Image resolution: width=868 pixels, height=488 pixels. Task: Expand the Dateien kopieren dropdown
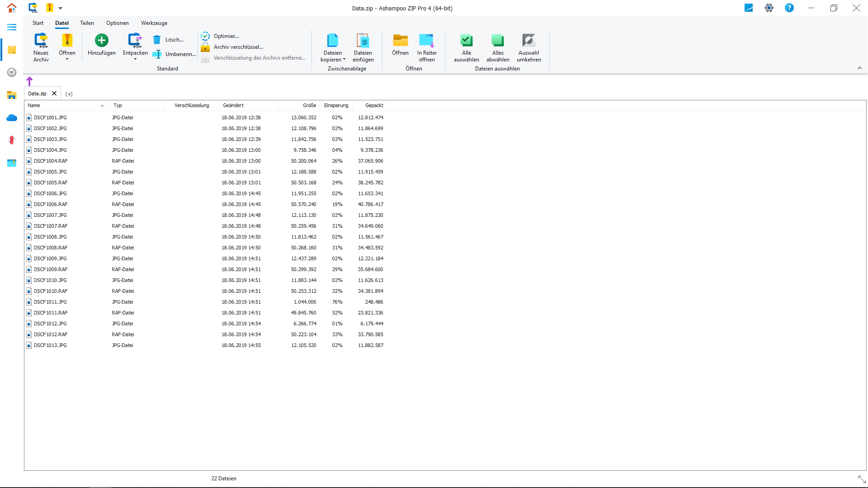pyautogui.click(x=344, y=60)
